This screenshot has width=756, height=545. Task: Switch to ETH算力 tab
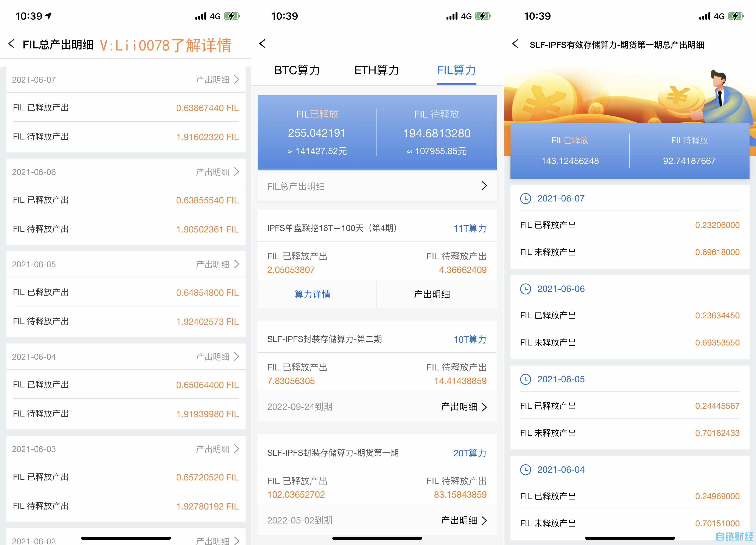pos(377,70)
